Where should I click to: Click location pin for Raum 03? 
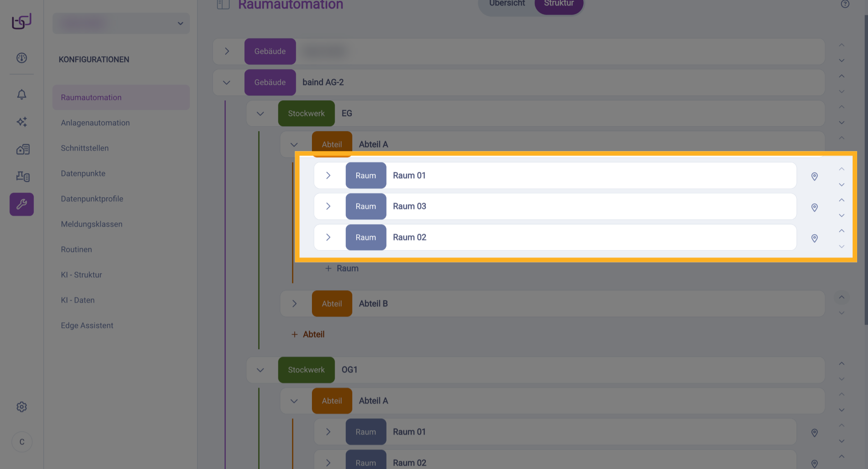pos(814,208)
